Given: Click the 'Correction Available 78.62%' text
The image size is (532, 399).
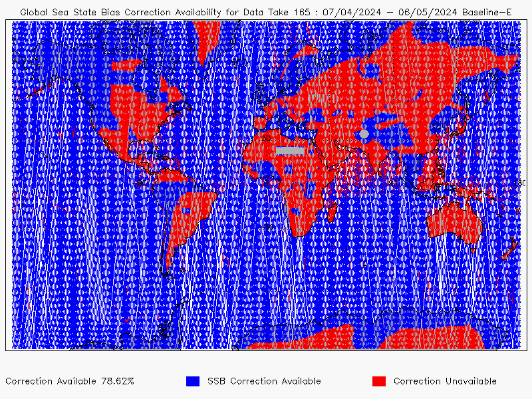Looking at the screenshot, I should [x=70, y=381].
